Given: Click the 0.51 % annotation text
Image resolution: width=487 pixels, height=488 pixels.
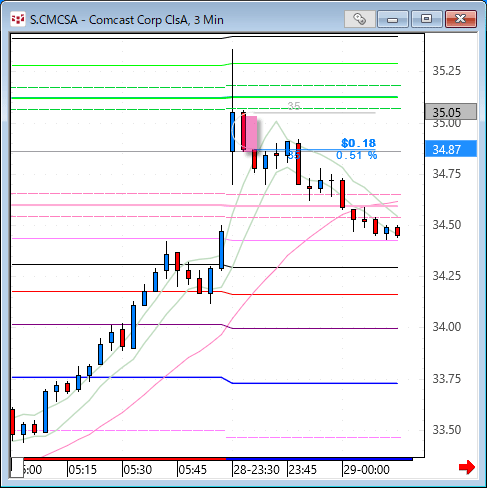Looking at the screenshot, I should point(357,155).
